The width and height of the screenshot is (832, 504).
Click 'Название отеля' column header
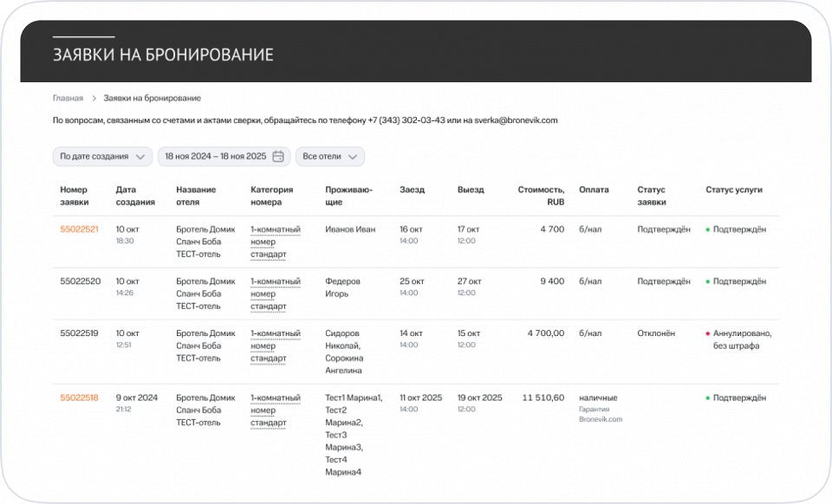click(196, 196)
